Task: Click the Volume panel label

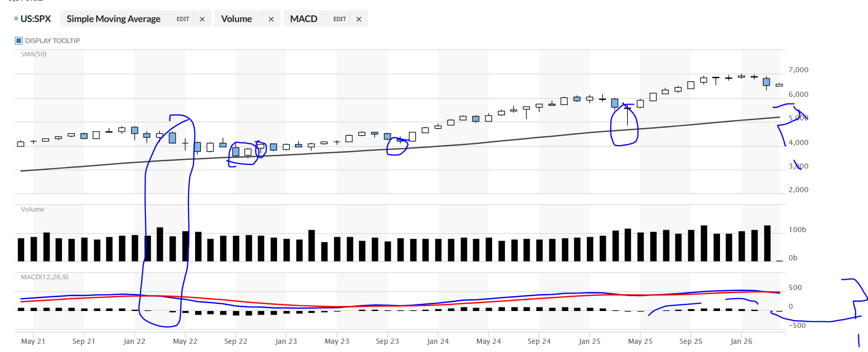Action: pos(32,209)
